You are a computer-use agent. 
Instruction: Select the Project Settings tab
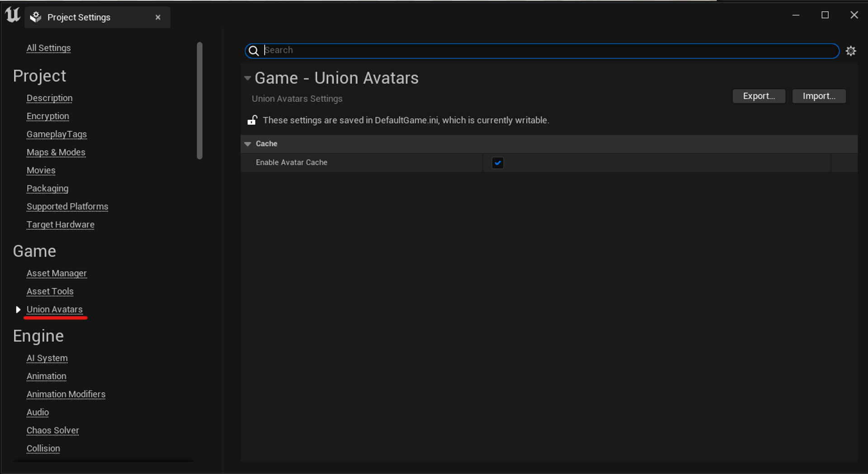[x=97, y=17]
